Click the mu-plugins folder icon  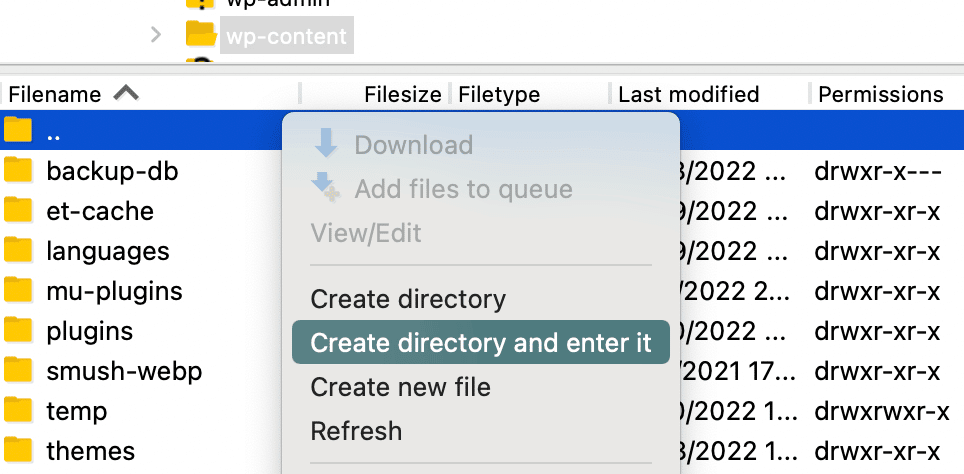click(x=18, y=291)
